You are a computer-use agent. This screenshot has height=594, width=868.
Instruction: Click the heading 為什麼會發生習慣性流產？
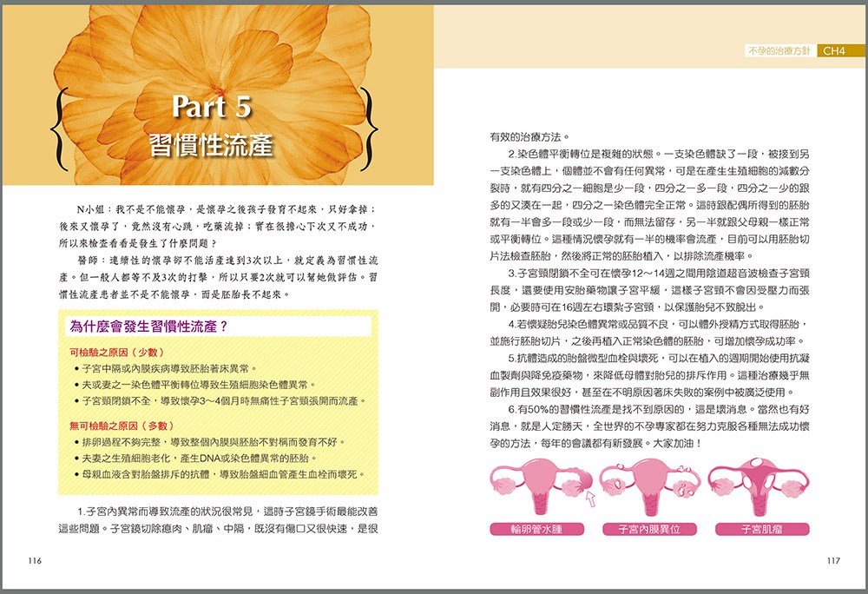[149, 326]
